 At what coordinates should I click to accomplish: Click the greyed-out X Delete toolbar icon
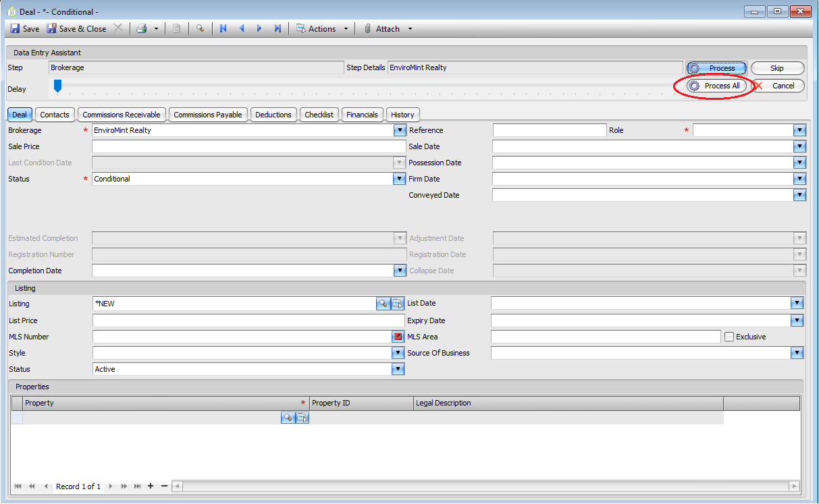(x=118, y=28)
